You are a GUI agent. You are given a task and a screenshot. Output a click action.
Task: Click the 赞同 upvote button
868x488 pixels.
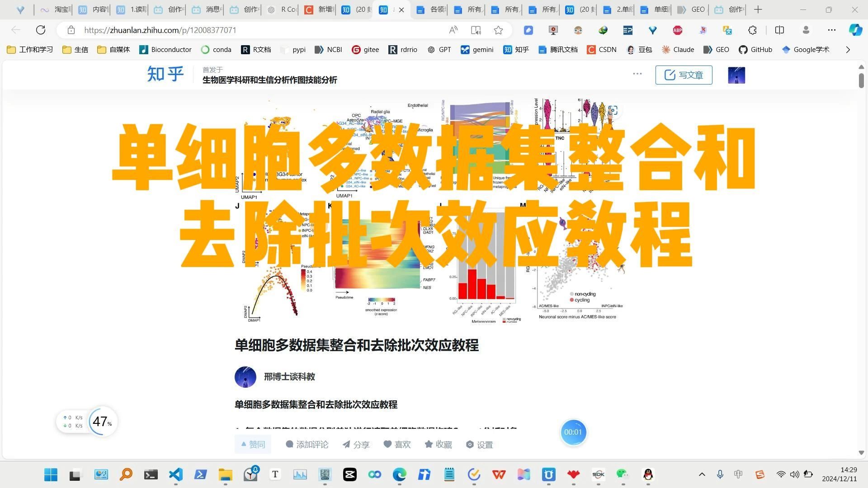pos(253,445)
